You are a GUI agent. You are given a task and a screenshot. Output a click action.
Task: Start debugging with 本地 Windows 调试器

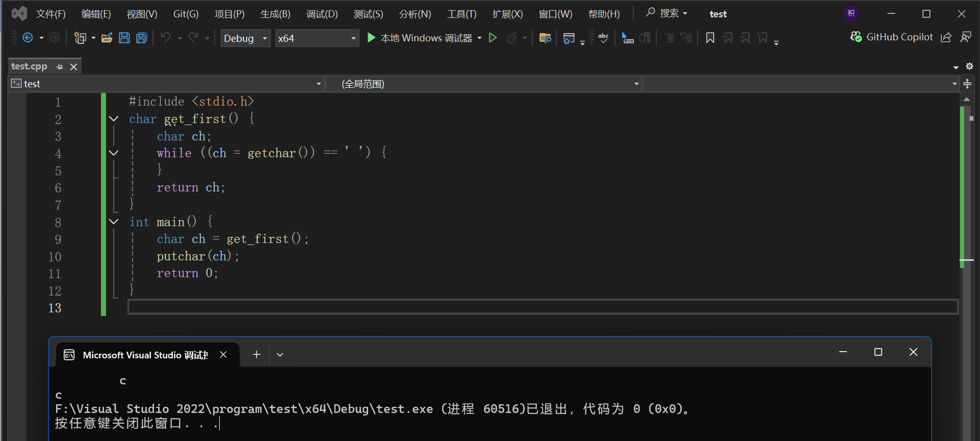pyautogui.click(x=420, y=38)
